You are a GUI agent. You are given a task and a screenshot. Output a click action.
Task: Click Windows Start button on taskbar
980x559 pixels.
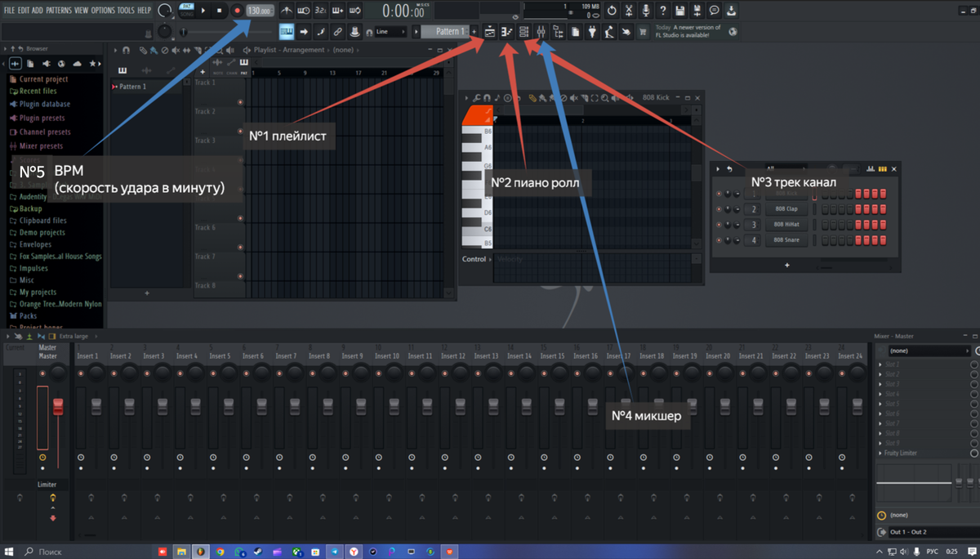(x=9, y=552)
